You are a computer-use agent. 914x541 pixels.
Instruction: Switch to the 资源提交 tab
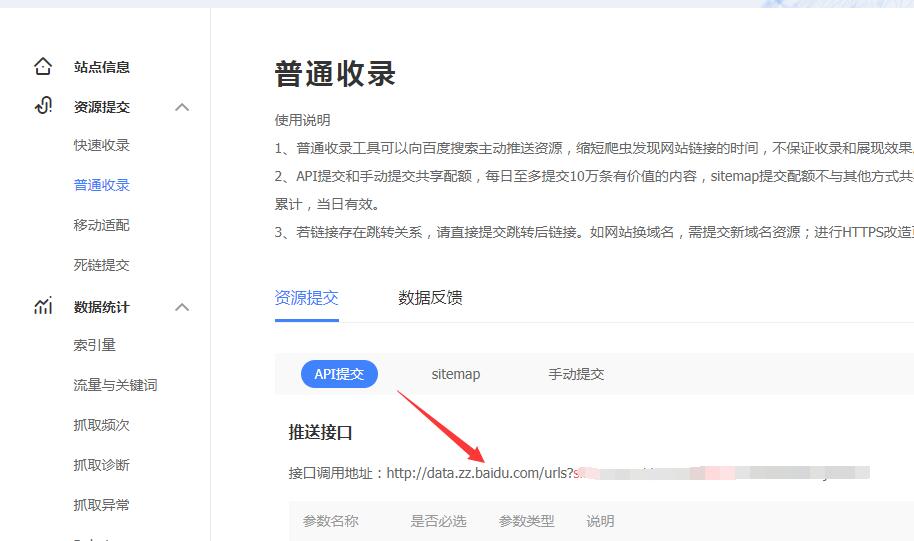coord(307,298)
